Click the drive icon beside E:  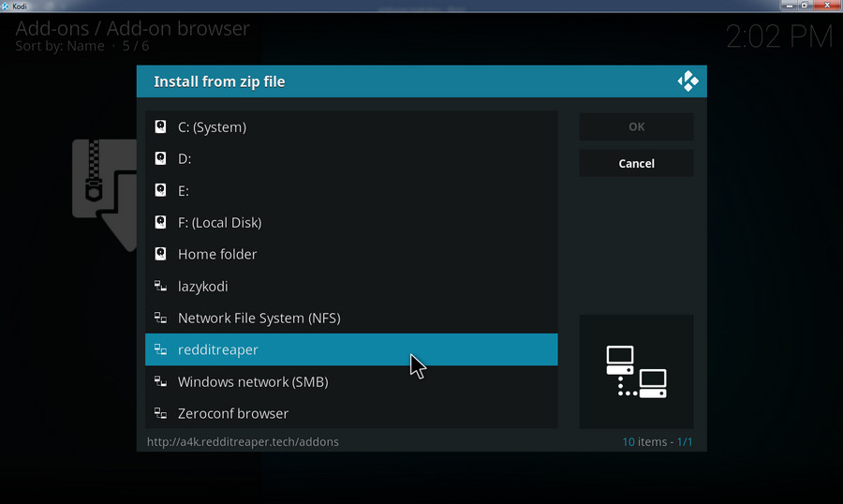[x=160, y=191]
